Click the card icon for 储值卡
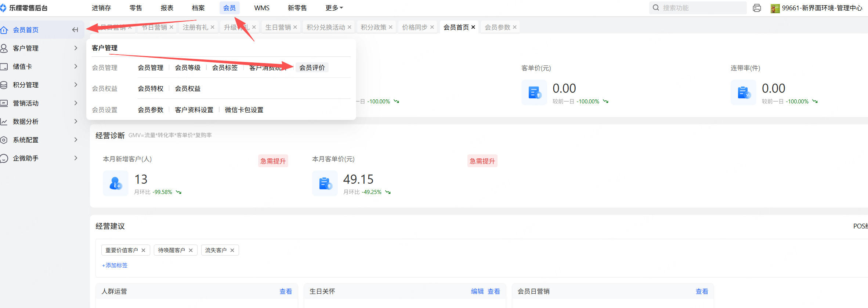 click(x=4, y=66)
